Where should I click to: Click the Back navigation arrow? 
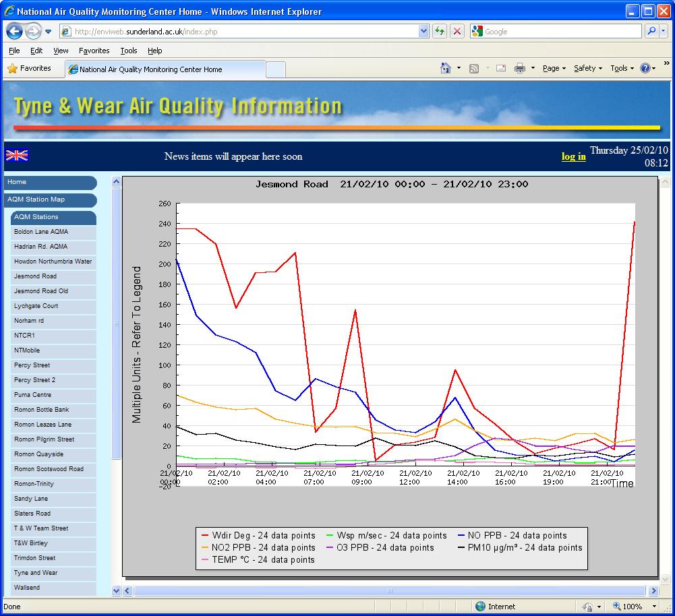click(14, 31)
